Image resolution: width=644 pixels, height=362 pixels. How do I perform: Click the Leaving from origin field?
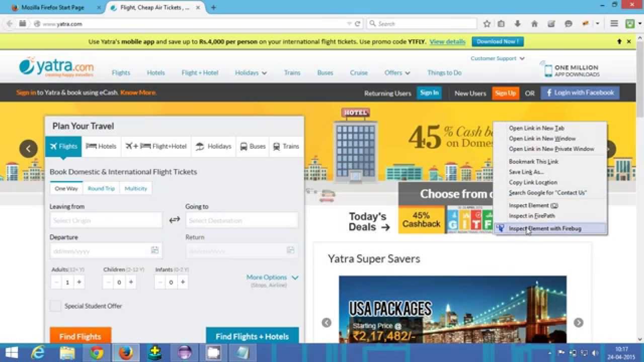(106, 220)
